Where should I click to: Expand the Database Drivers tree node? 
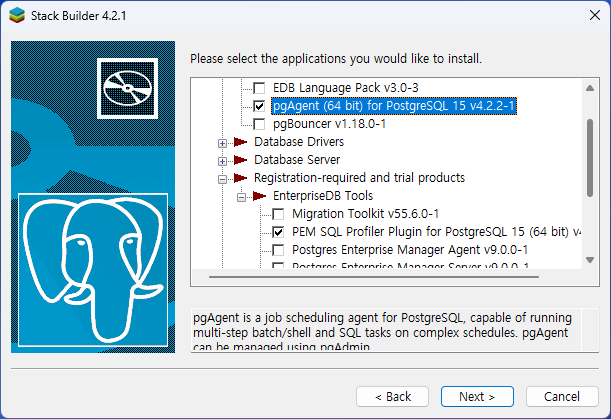click(x=222, y=143)
